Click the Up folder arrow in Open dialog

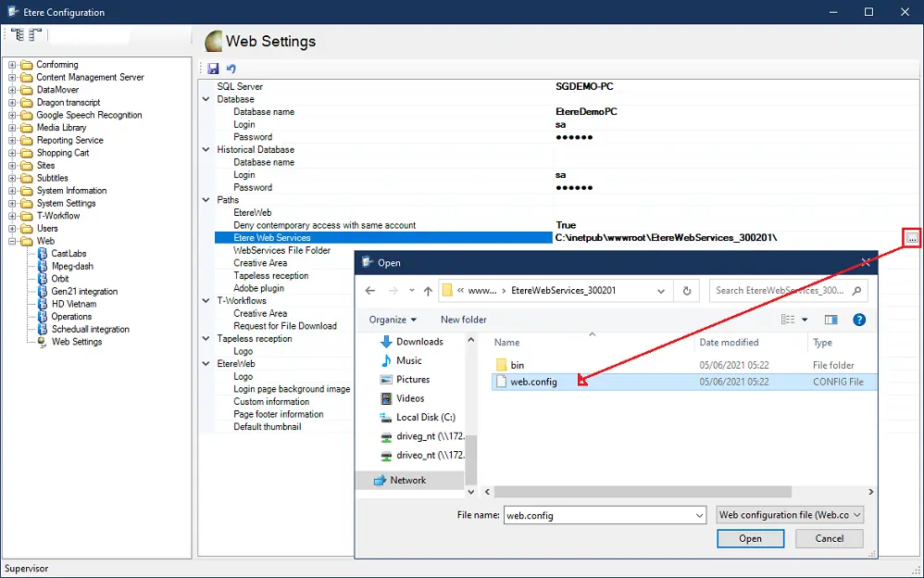tap(428, 290)
